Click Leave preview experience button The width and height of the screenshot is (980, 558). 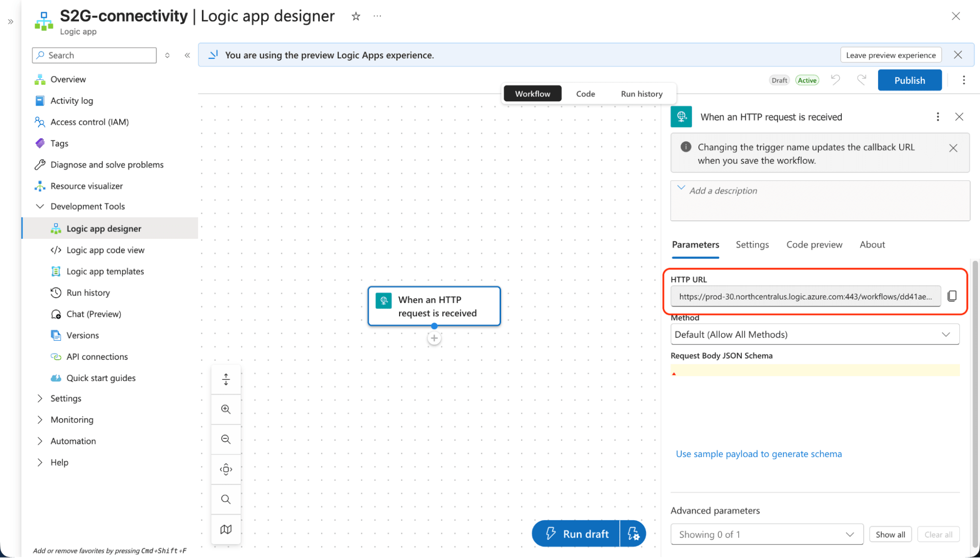click(891, 55)
